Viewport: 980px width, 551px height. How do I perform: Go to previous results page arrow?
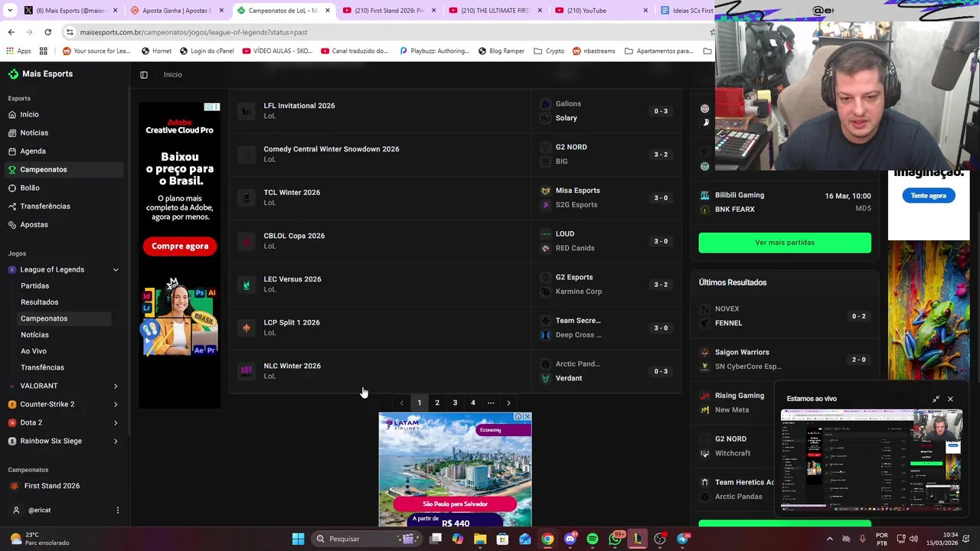401,403
